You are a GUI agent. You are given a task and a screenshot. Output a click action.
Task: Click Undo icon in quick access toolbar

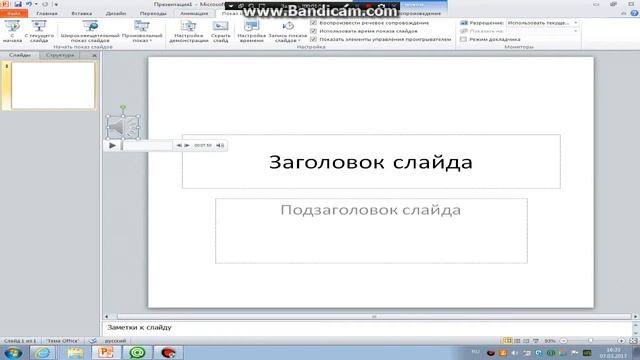(x=29, y=4)
